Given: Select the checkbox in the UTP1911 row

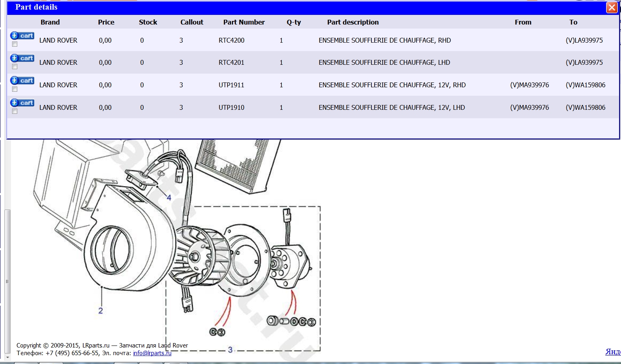Looking at the screenshot, I should (15, 89).
